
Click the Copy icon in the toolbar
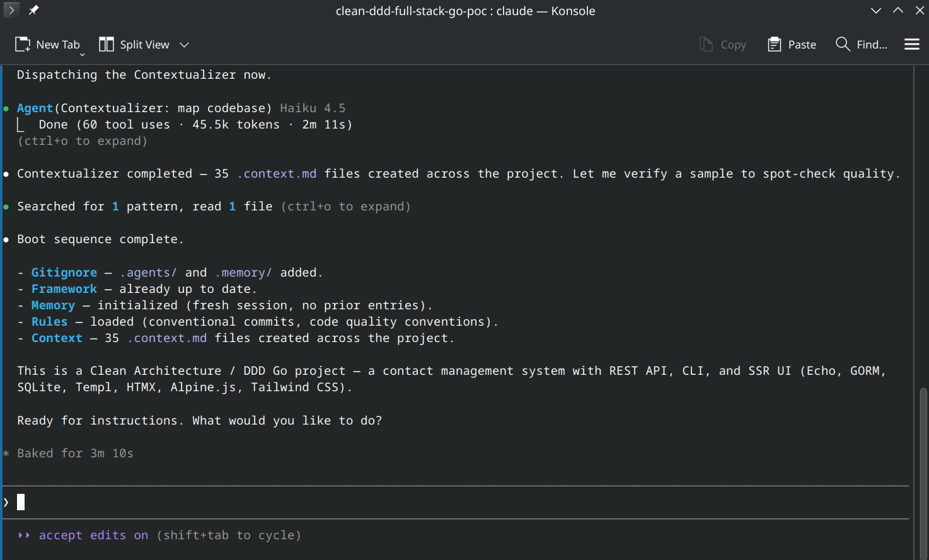[722, 44]
